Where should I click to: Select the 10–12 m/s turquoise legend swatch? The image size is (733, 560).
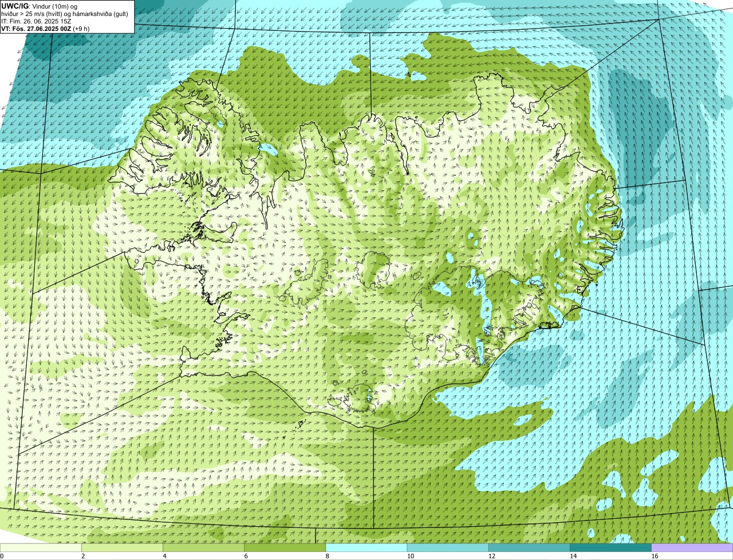(448, 547)
